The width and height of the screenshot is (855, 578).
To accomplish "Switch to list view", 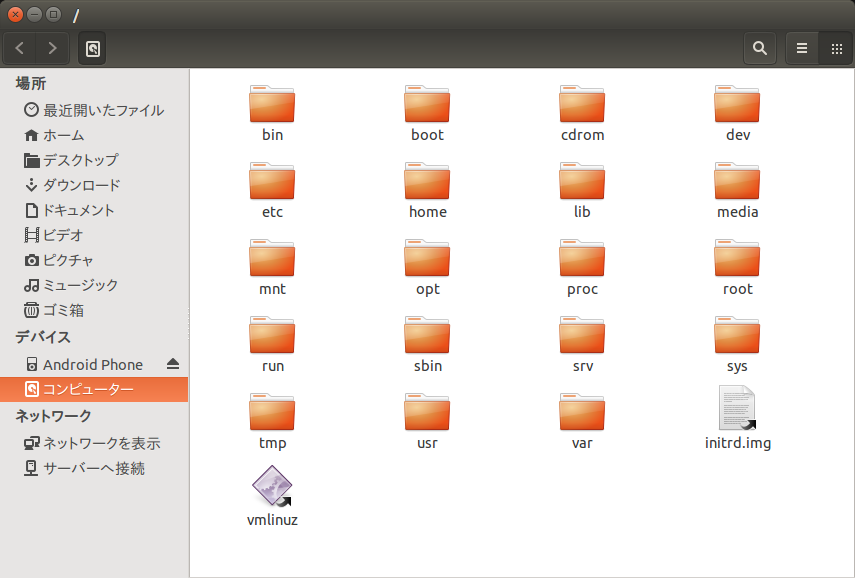I will pyautogui.click(x=802, y=48).
